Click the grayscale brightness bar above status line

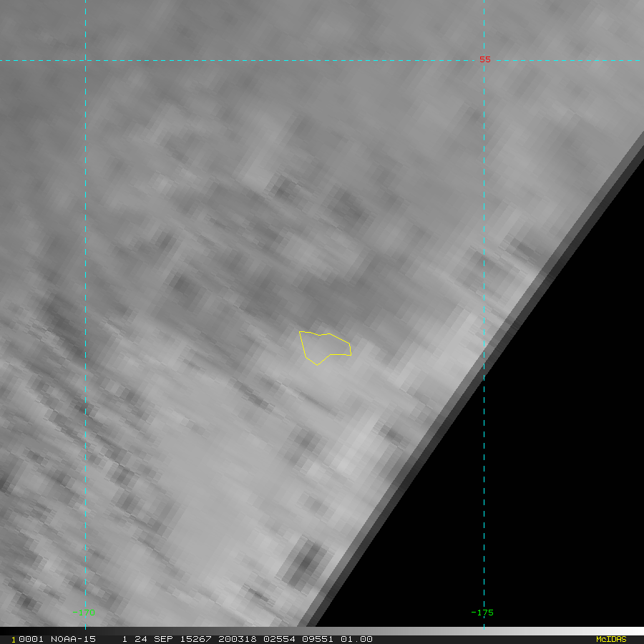click(x=322, y=631)
